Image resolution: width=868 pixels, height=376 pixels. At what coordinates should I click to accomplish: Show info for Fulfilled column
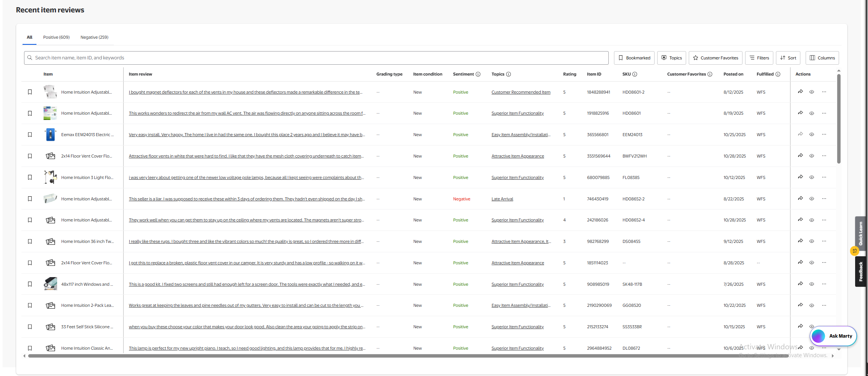tap(778, 74)
